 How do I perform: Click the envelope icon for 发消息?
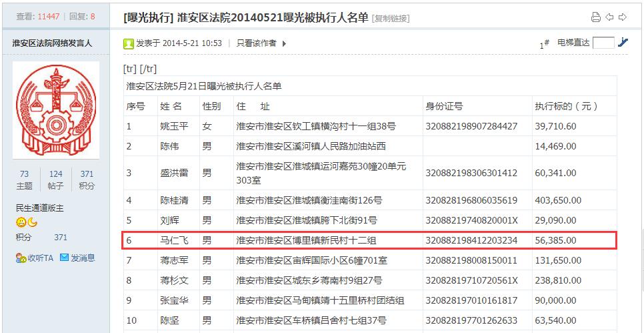point(65,258)
